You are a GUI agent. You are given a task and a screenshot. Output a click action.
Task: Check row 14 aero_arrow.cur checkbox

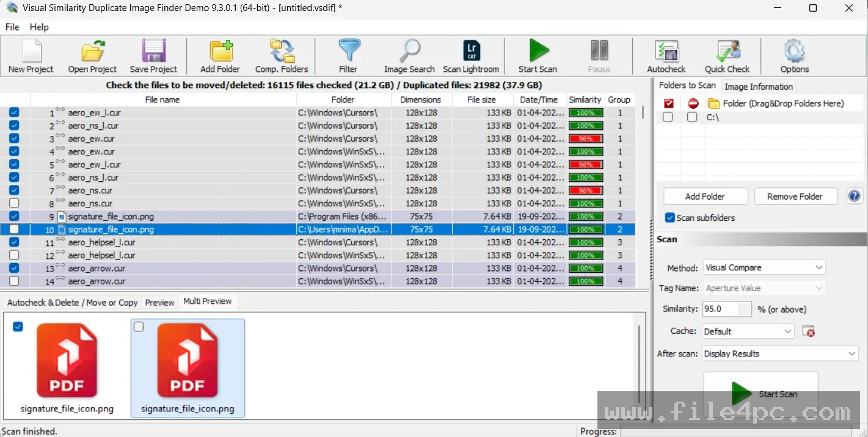pos(14,281)
